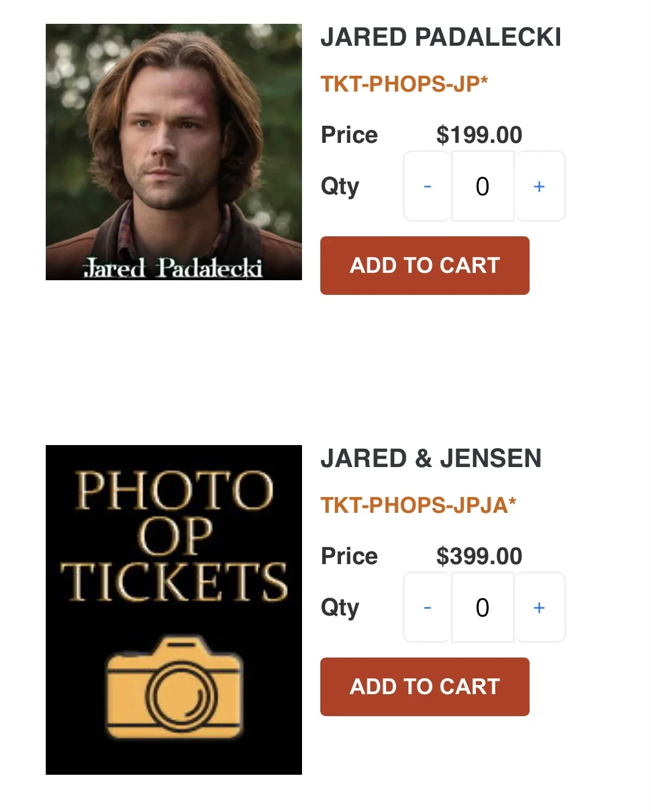
Task: Open the Jared Padalecki product photo
Action: click(174, 152)
